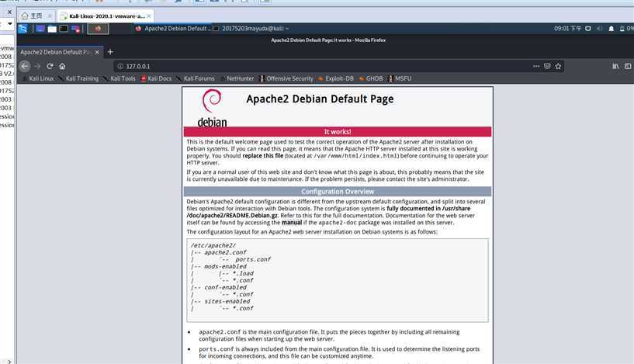
Task: Open a new tab with plus button
Action: [x=110, y=51]
